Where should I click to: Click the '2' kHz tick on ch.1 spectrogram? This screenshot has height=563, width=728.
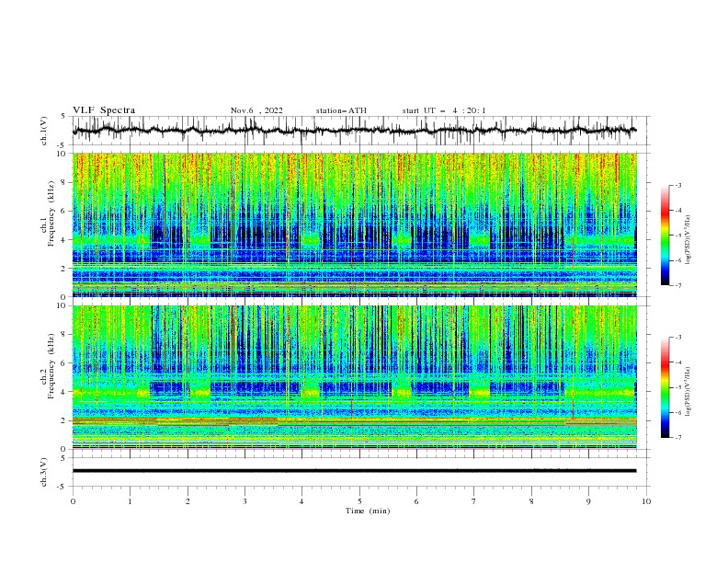point(63,269)
